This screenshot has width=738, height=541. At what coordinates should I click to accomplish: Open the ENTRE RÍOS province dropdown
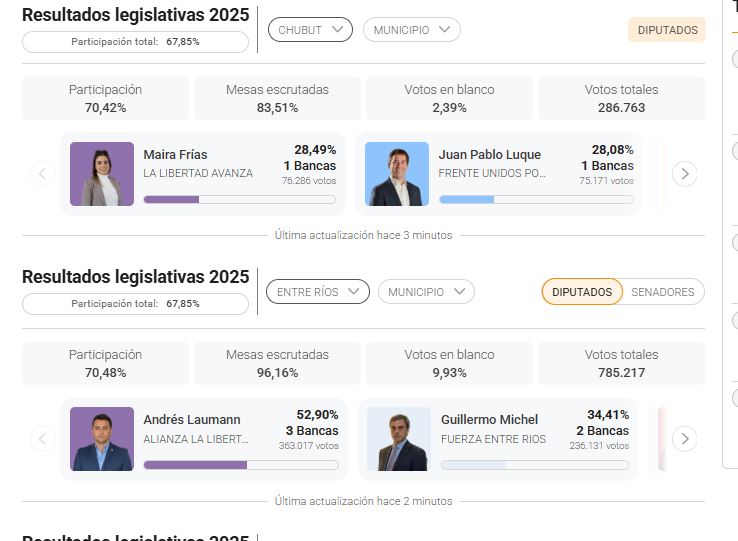[317, 292]
